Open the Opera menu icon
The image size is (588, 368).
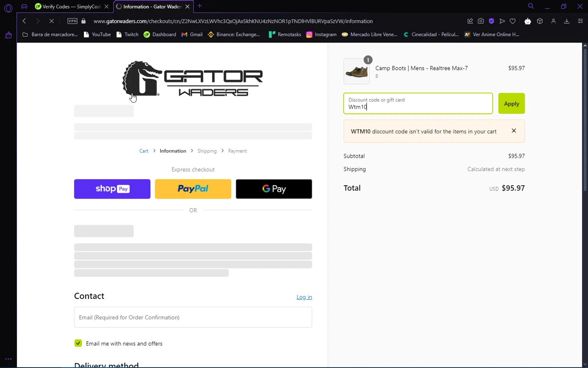point(8,8)
